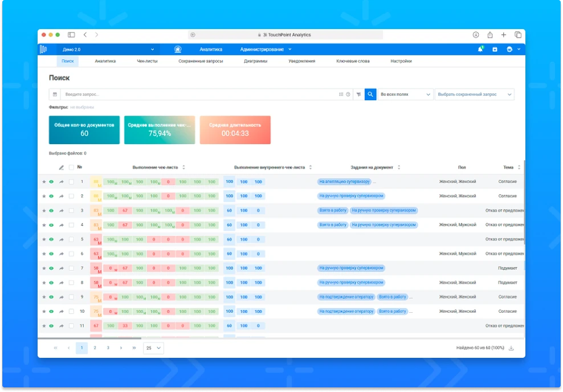563x392 pixels.
Task: Click the calendar icon in search bar
Action: pyautogui.click(x=55, y=95)
